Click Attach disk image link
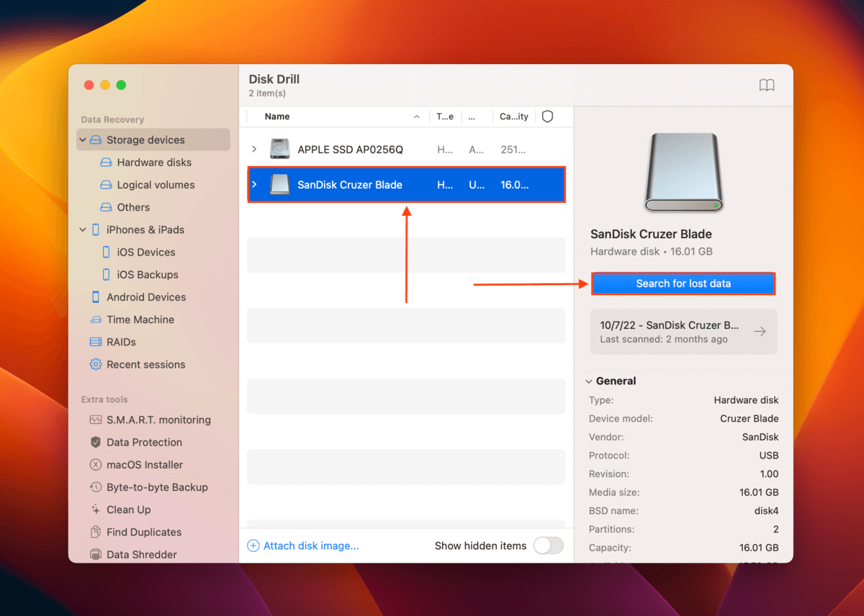The image size is (864, 616). pos(311,546)
